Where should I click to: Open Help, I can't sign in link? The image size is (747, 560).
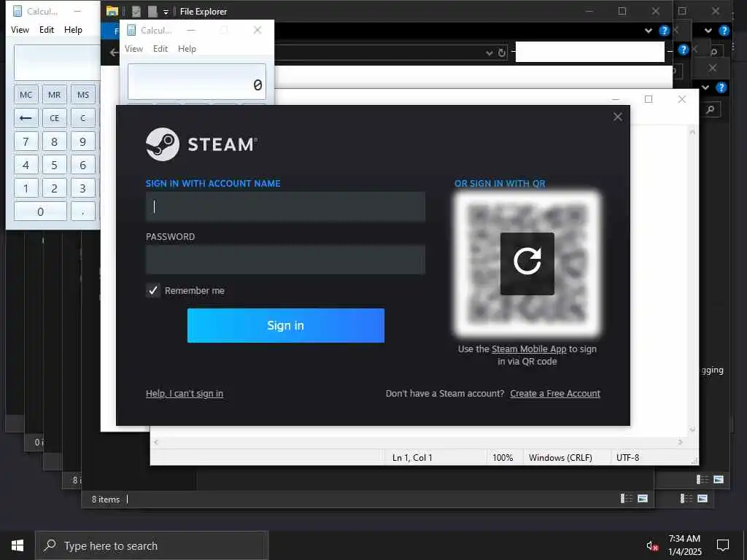(185, 393)
